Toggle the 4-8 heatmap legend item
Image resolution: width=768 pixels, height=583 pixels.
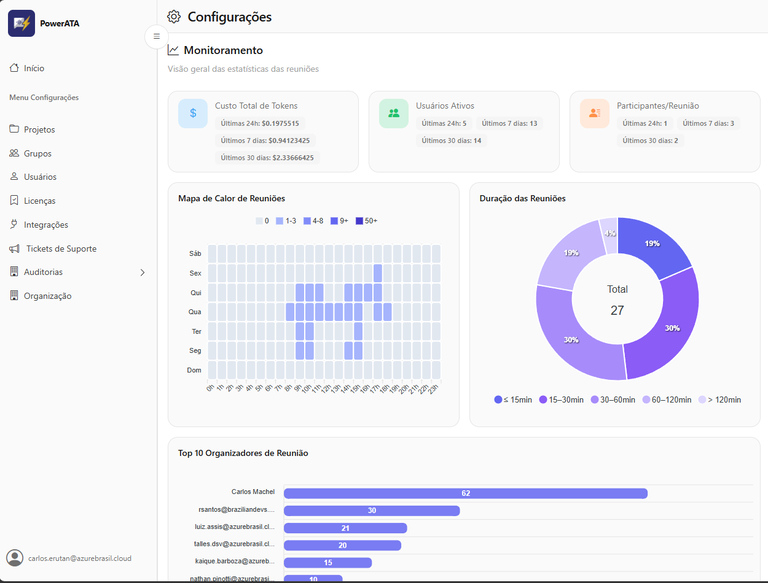pyautogui.click(x=313, y=221)
